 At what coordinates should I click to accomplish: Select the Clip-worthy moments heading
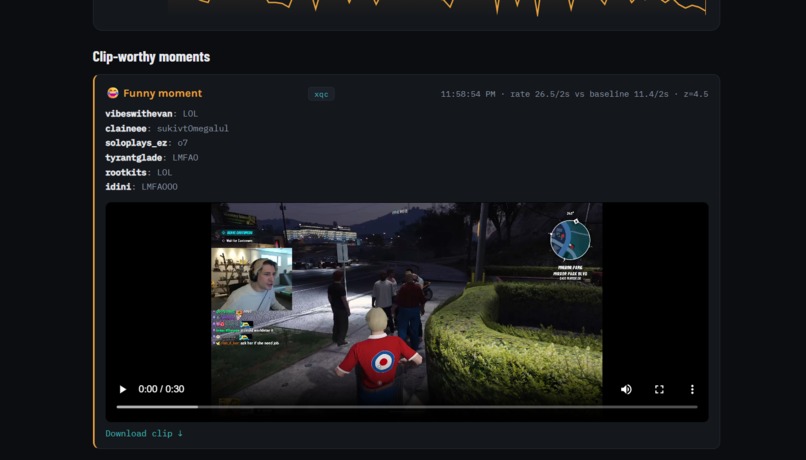point(151,57)
